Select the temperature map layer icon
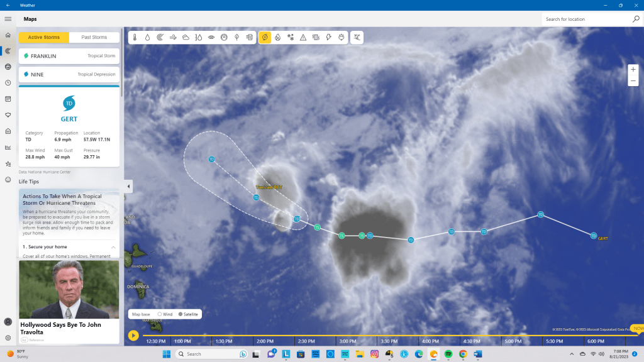644x362 pixels. pyautogui.click(x=134, y=38)
